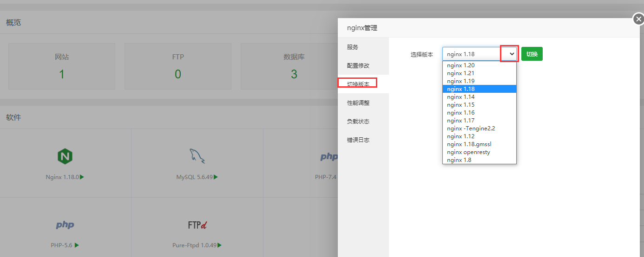Click the nginx管理 dialog title
Screen dimensions: 644x257
click(x=362, y=28)
